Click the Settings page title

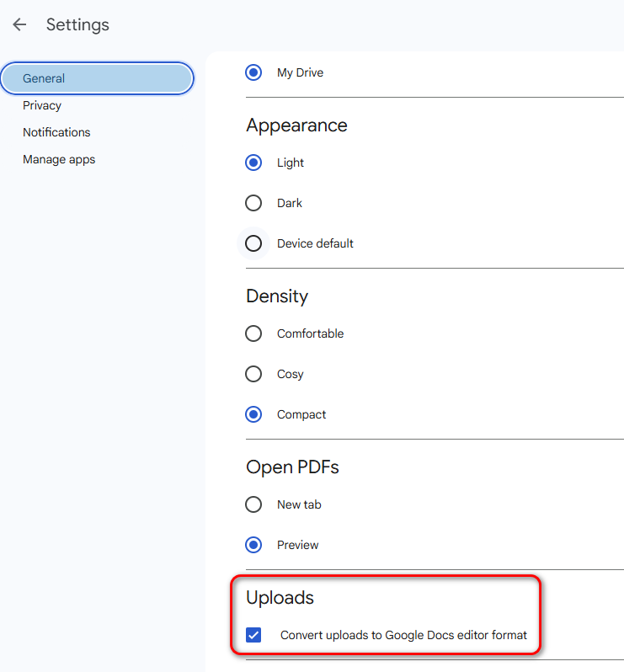77,25
